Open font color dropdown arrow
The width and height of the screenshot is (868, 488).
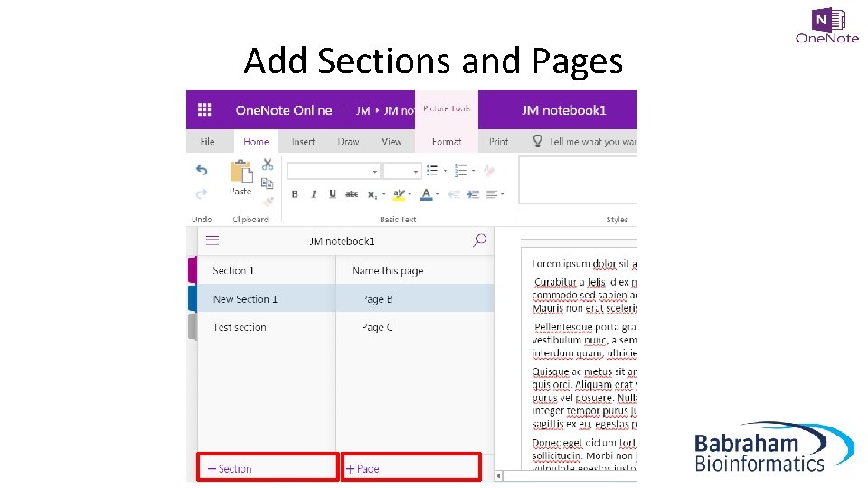437,194
